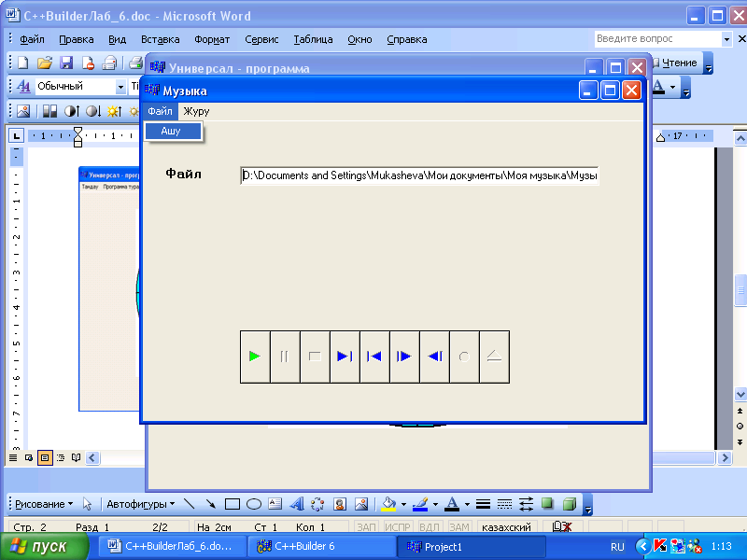Image resolution: width=747 pixels, height=560 pixels.
Task: Open the Рисование drawing menu
Action: tap(44, 504)
